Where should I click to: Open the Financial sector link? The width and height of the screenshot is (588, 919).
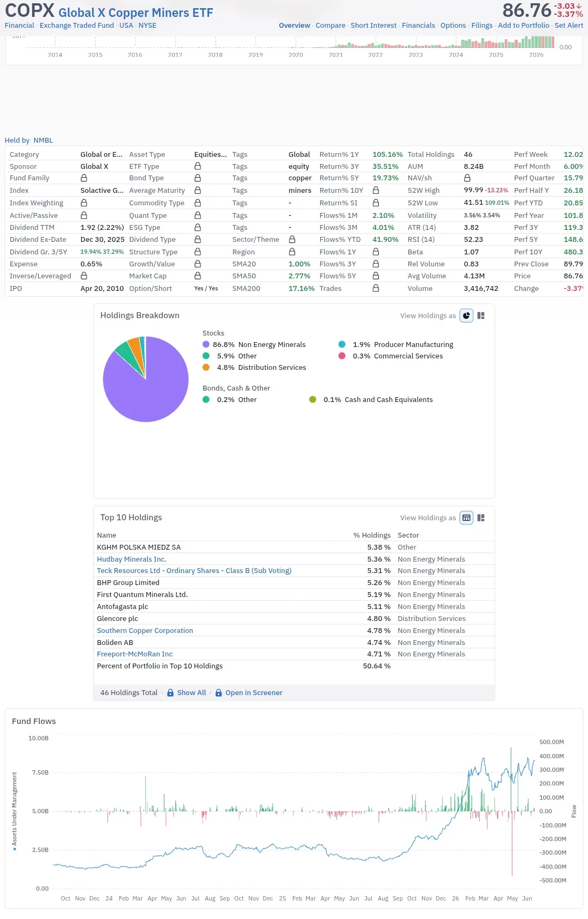(20, 26)
